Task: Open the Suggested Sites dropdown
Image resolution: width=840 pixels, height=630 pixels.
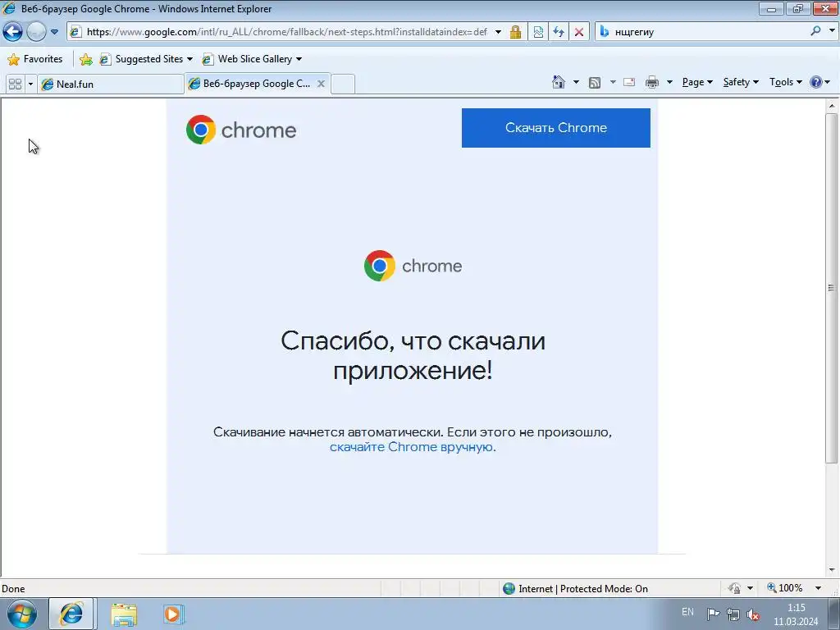Action: pos(146,59)
